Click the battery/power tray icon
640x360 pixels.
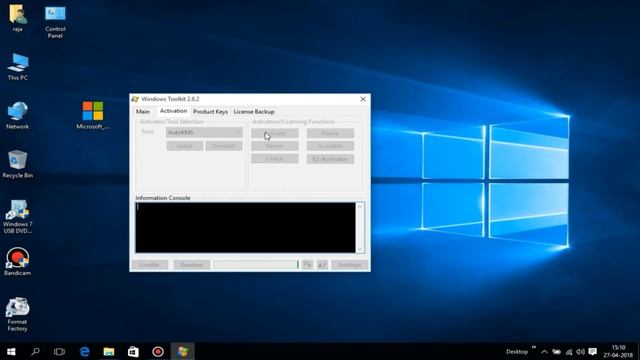point(556,352)
